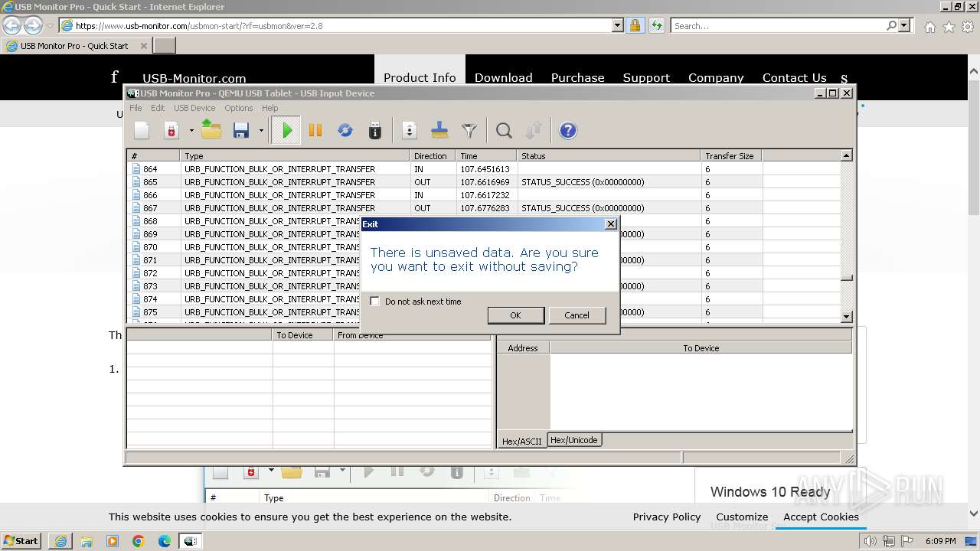The width and height of the screenshot is (980, 551).
Task: Click the IE Tools gear icon
Action: (967, 27)
